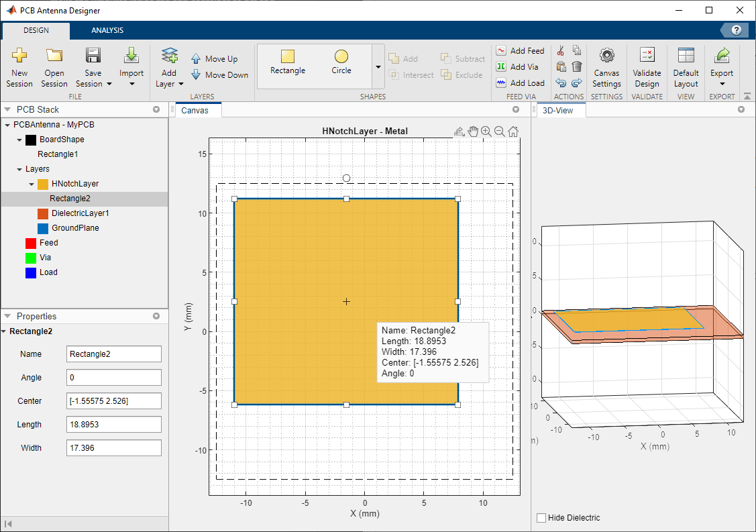Click the orange DielectricLayer1 color swatch
This screenshot has width=756, height=532.
(43, 213)
